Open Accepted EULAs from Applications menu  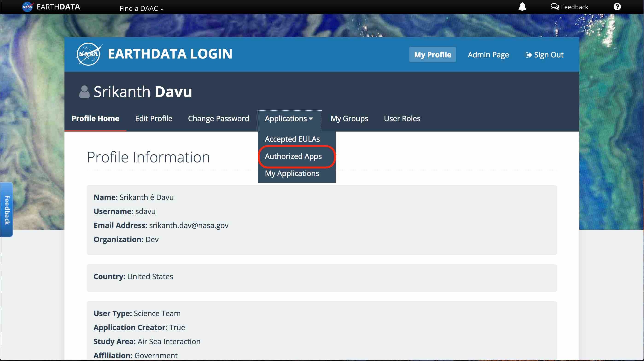pyautogui.click(x=292, y=139)
